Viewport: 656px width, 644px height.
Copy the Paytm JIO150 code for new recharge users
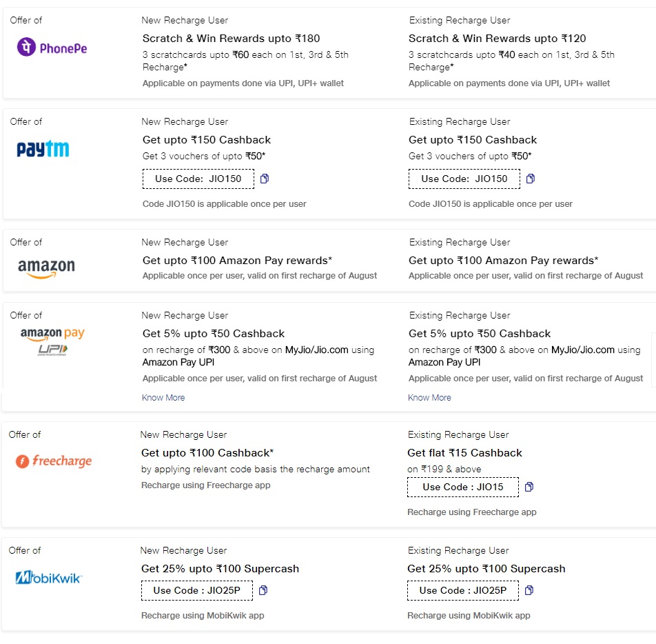265,179
